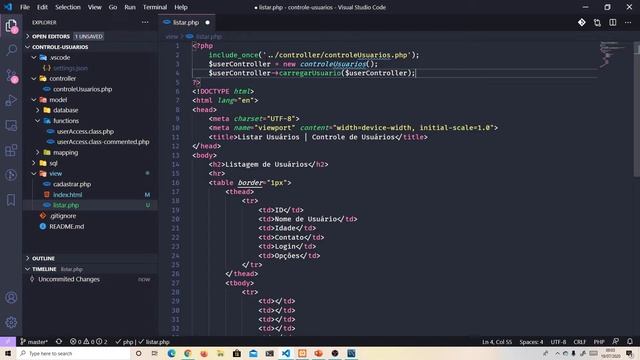Screen dimensions: 640x360
Task: Click the CRLF end-of-line selector
Action: coord(579,342)
